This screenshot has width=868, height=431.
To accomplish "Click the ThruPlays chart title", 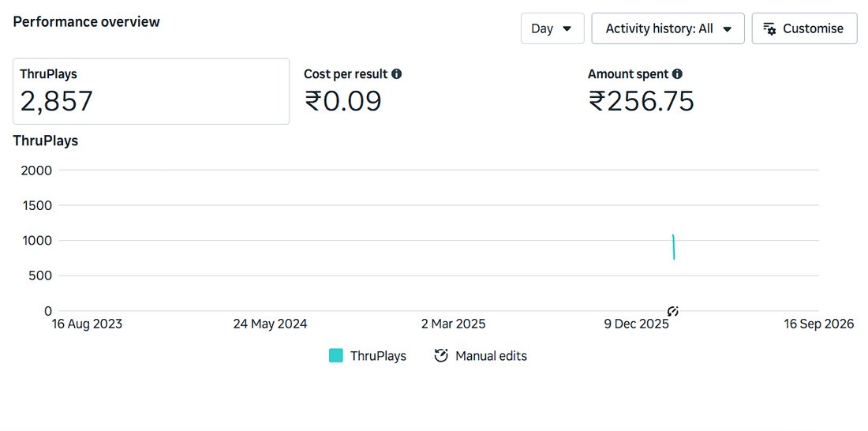I will point(46,141).
